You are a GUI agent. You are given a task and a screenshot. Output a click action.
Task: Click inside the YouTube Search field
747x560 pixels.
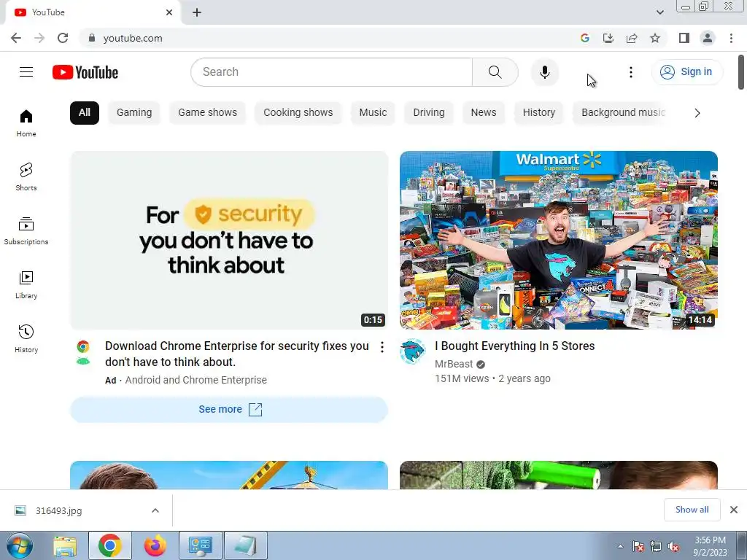[332, 72]
